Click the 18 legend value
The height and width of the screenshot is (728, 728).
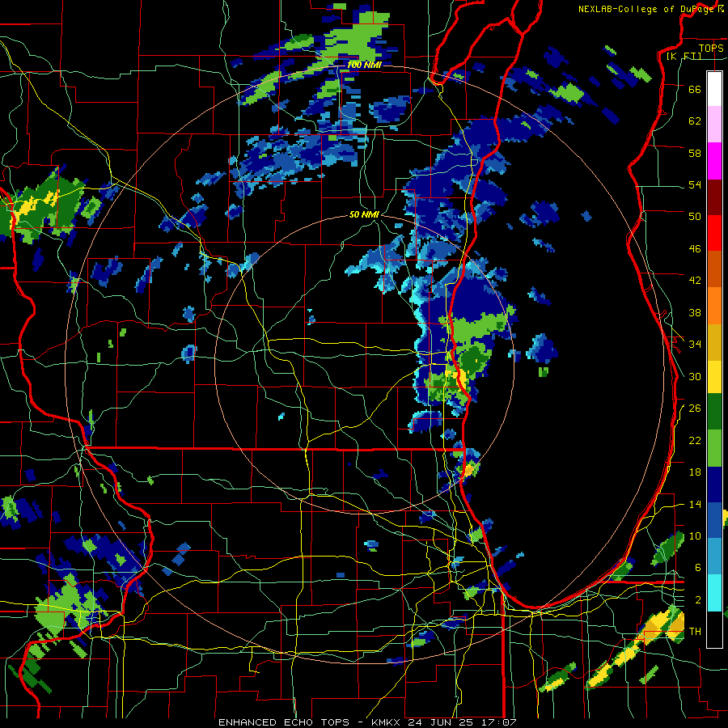[695, 472]
